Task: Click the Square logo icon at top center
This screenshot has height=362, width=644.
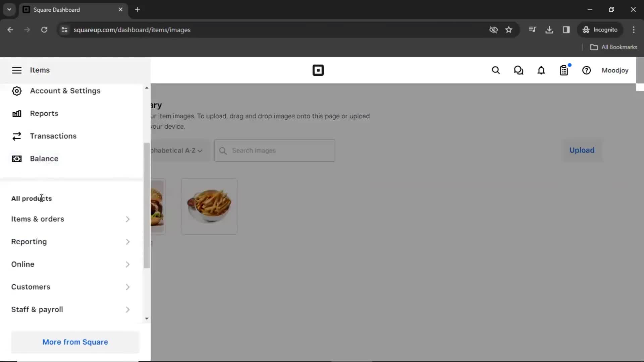Action: (318, 70)
